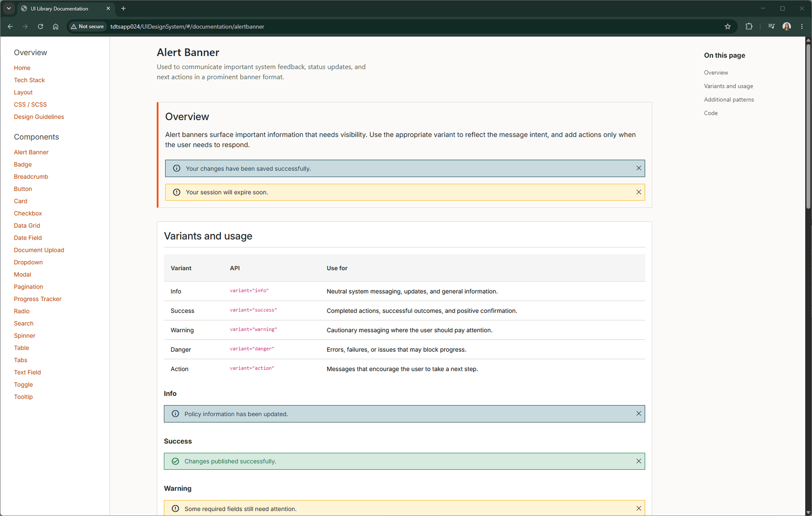Image resolution: width=812 pixels, height=516 pixels.
Task: Click the warning icon in the session expire banner
Action: pos(176,192)
